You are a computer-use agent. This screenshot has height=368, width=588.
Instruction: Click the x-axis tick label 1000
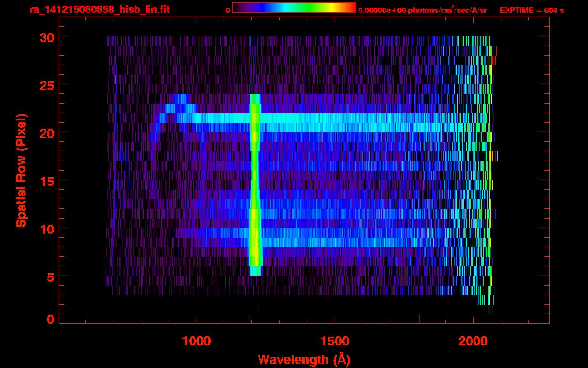[x=196, y=341]
